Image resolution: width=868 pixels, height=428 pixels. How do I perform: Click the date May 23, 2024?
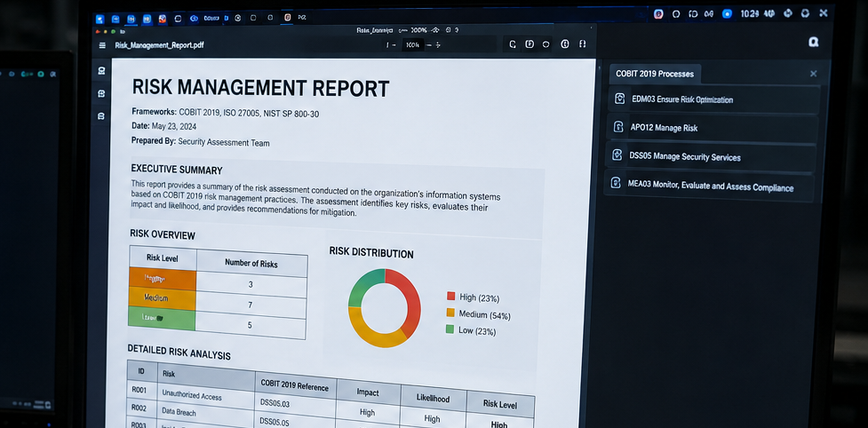[x=174, y=127]
